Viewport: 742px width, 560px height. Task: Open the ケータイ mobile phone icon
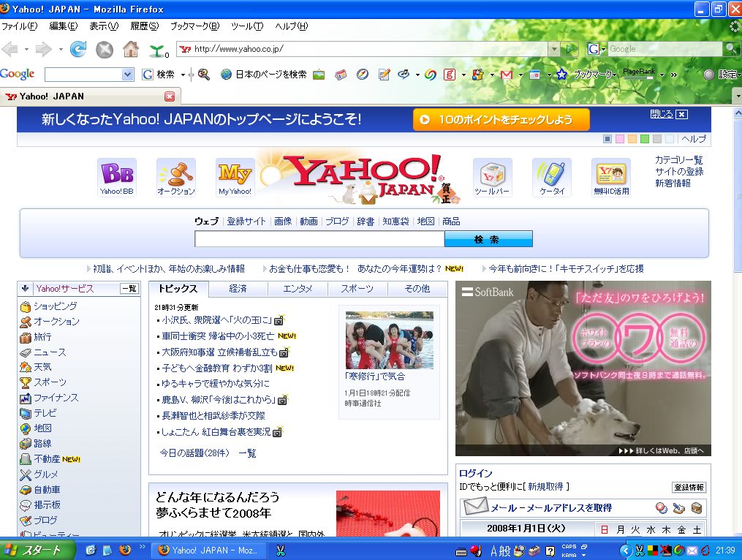point(552,178)
